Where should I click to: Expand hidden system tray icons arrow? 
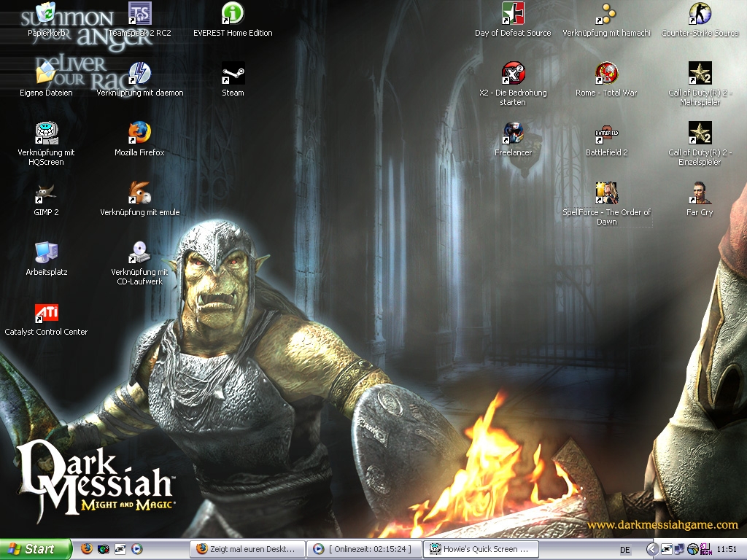click(653, 550)
